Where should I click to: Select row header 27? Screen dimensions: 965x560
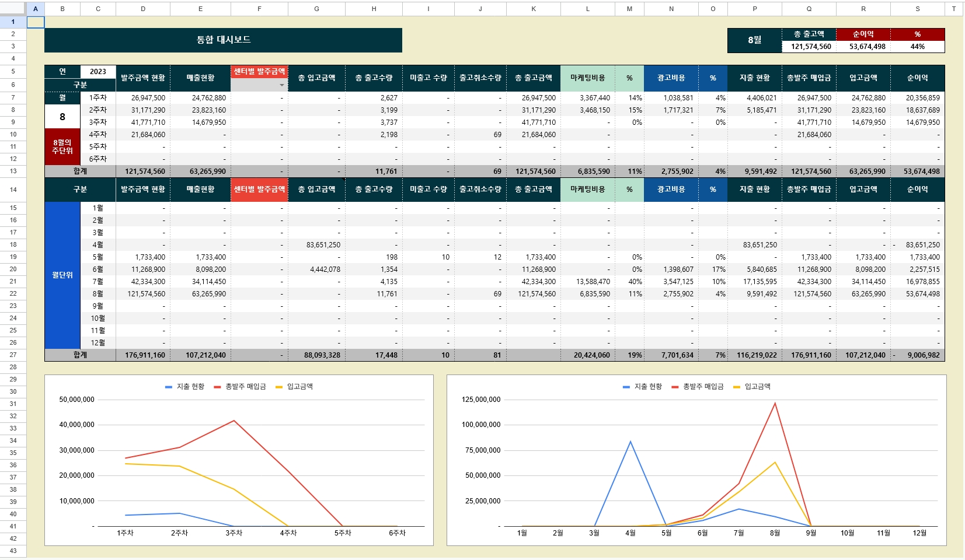tap(13, 355)
